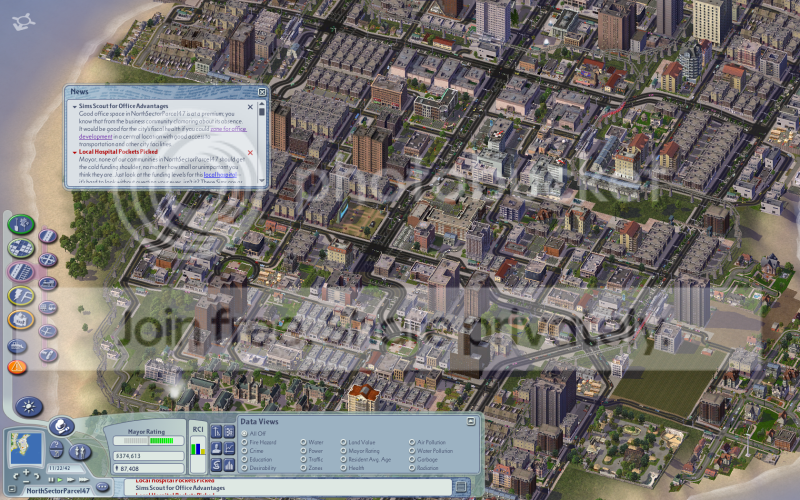Follow the zone for office development link
Screen dimensions: 800x500
pyautogui.click(x=229, y=129)
